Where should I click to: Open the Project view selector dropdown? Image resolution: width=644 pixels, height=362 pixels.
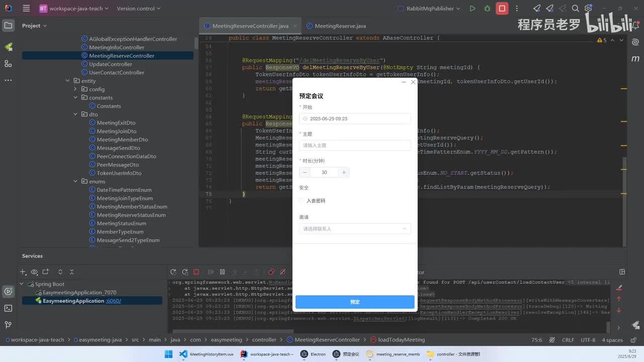[x=35, y=26]
